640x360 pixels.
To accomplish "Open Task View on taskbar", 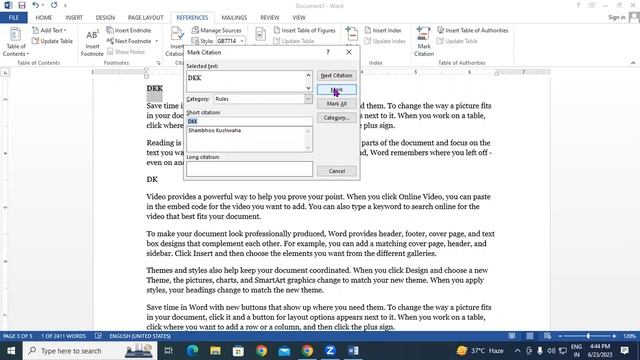I will 168,351.
